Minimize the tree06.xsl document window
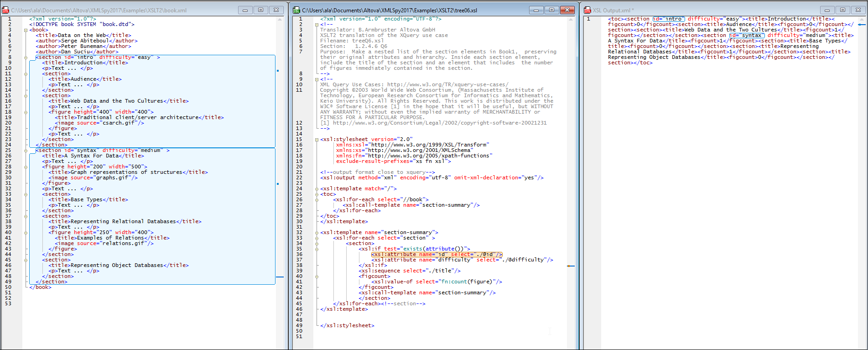Image resolution: width=868 pixels, height=350 pixels. tap(536, 10)
